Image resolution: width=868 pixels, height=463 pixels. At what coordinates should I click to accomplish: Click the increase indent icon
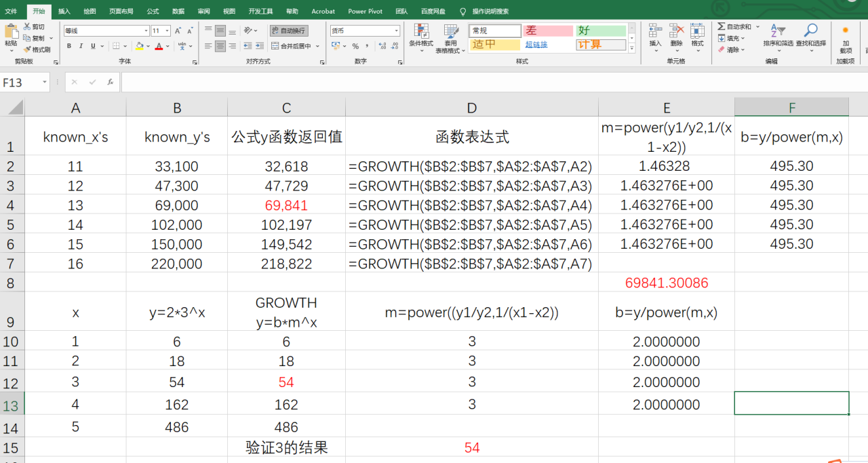260,46
